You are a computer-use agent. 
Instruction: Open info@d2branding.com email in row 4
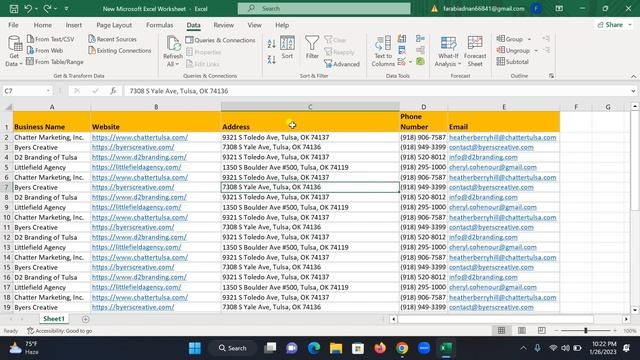tap(483, 157)
